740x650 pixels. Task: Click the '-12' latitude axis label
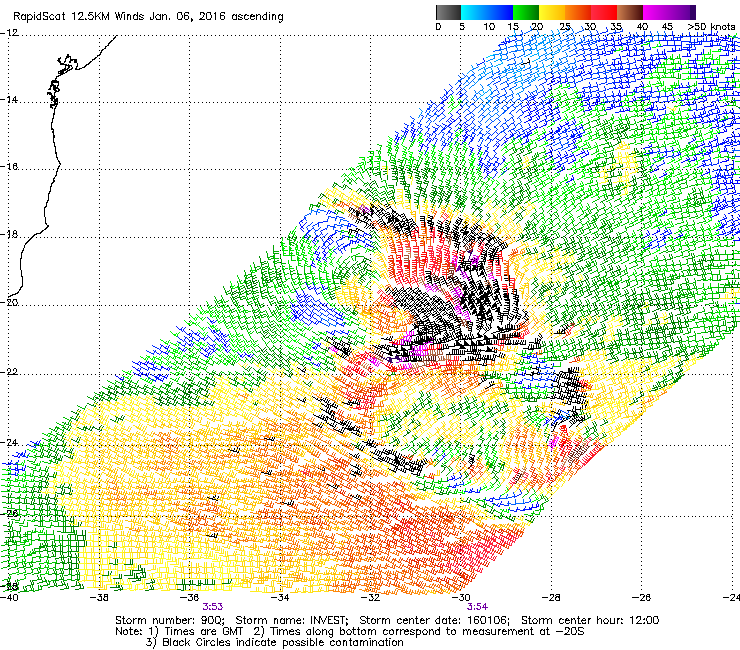tap(9, 33)
